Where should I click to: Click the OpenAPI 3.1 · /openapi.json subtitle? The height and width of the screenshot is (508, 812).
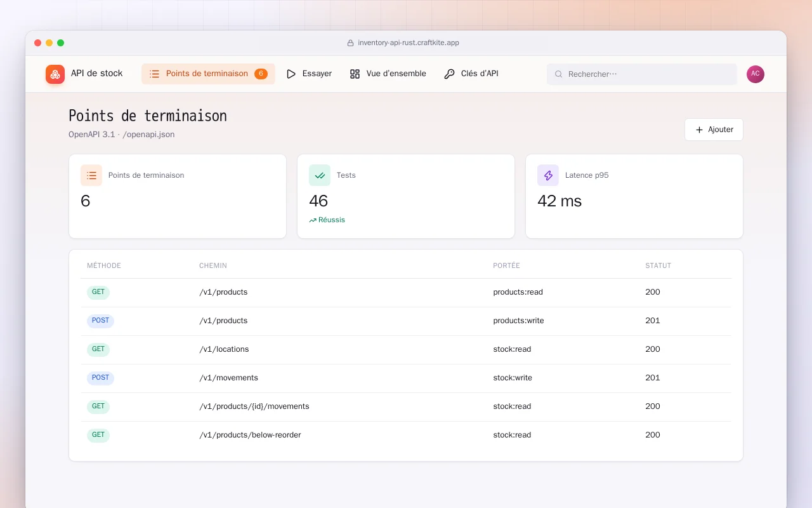point(122,135)
